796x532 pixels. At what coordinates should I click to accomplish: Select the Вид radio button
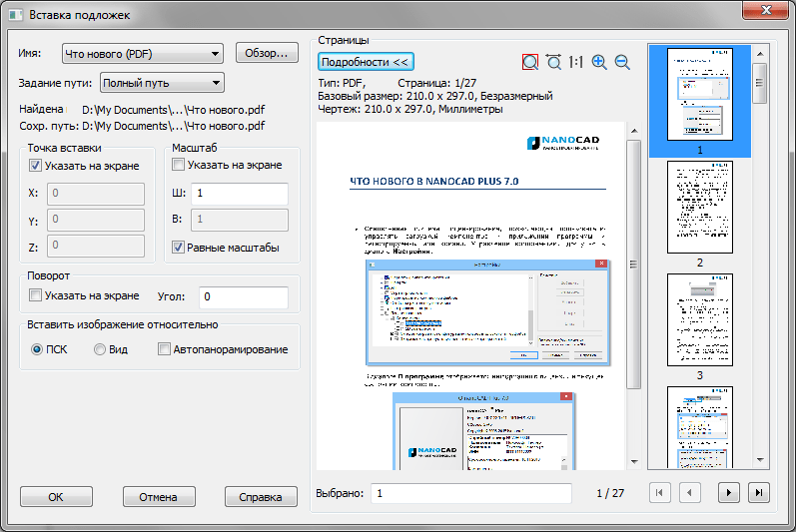click(100, 349)
